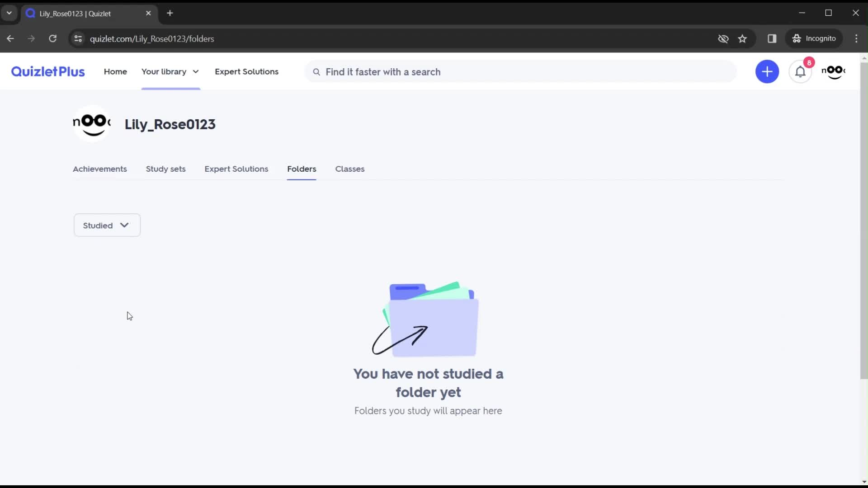Expand the Studied dropdown filter
This screenshot has width=868, height=488.
coord(107,225)
